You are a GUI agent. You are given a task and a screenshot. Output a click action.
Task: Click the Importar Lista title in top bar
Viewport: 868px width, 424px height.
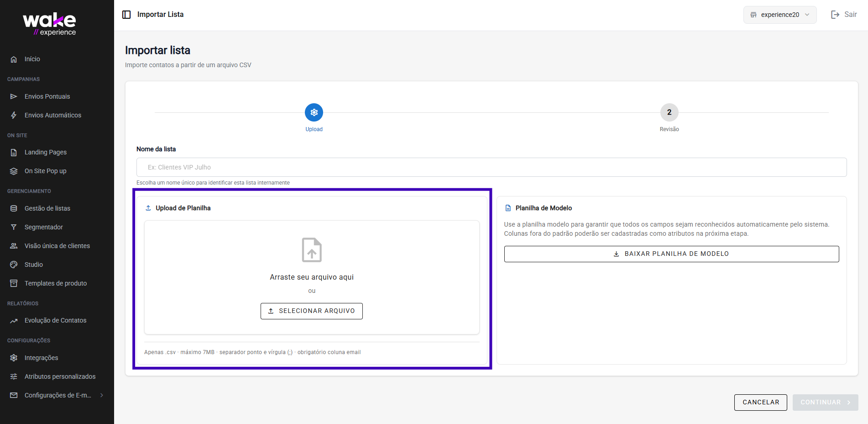click(160, 15)
